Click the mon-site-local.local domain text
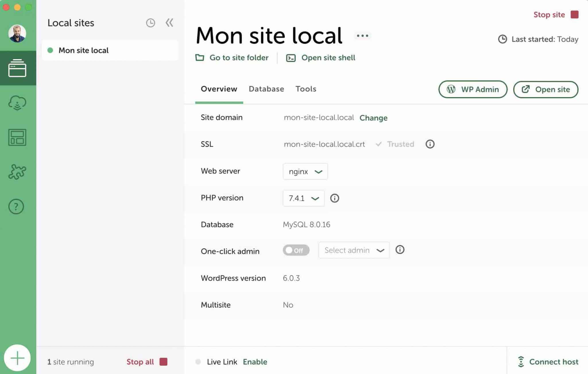588x374 pixels. click(319, 117)
